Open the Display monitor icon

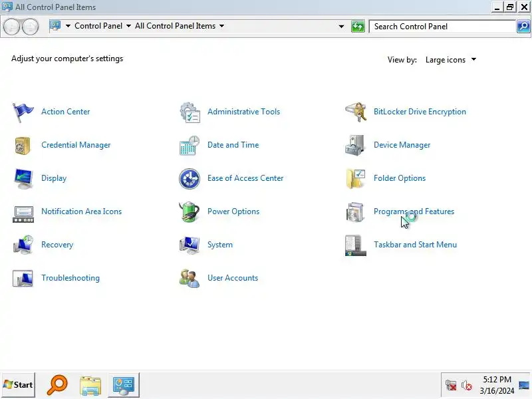[23, 178]
